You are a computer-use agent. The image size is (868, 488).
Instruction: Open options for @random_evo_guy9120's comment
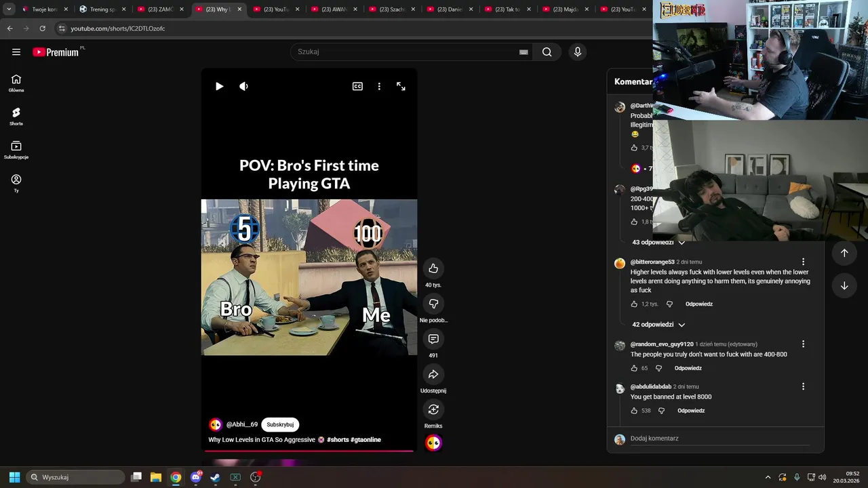803,344
